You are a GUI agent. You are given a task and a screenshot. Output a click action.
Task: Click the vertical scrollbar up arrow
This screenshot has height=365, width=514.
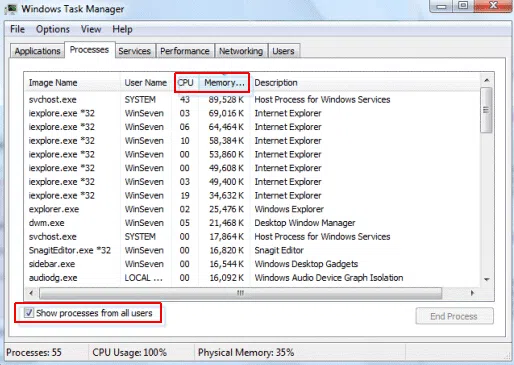[x=487, y=80]
